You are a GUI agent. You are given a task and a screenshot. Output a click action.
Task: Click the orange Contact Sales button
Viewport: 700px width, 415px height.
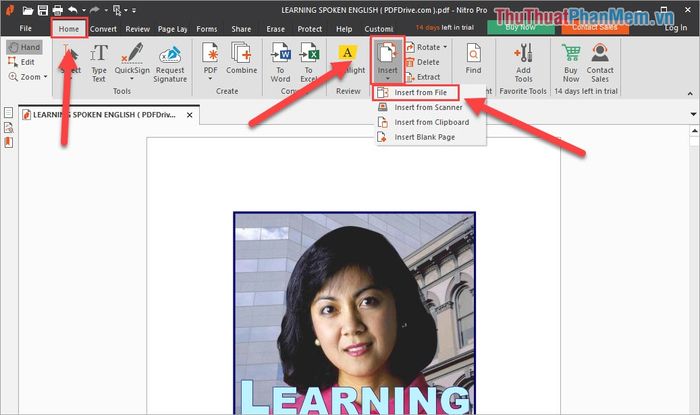(595, 27)
